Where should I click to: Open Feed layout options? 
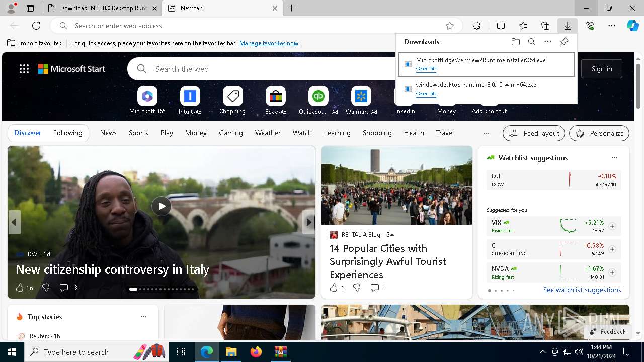tap(534, 133)
